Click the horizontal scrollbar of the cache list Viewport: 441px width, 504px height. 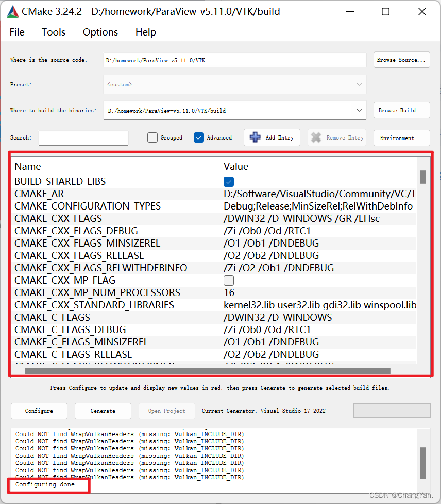coord(208,371)
